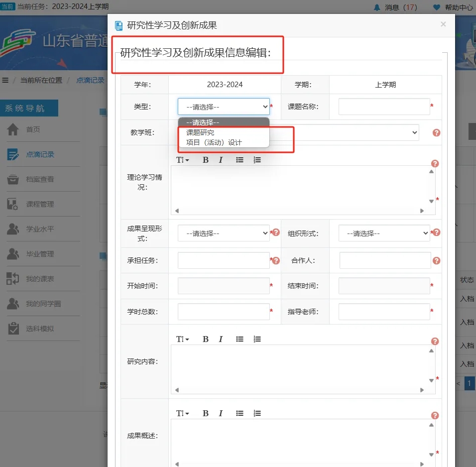The image size is (476, 467).
Task: Click help icon next to 合作人 field
Action: (436, 260)
